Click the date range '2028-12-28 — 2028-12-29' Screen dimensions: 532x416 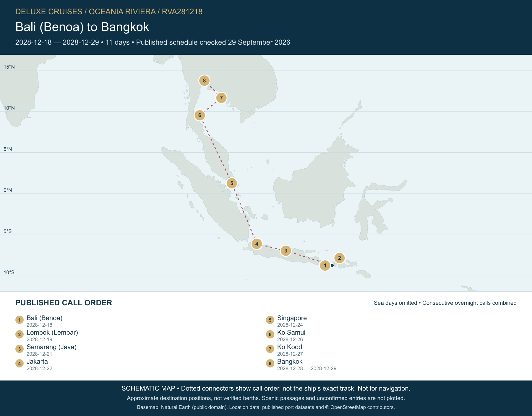tap(307, 368)
